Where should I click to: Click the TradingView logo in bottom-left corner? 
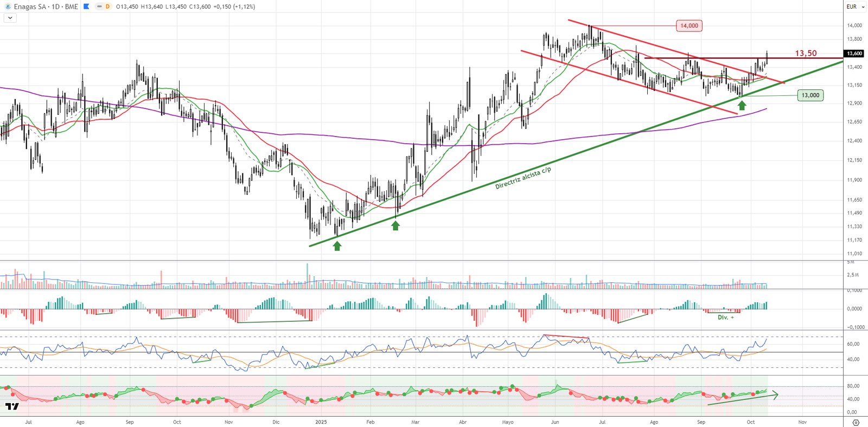tap(12, 406)
